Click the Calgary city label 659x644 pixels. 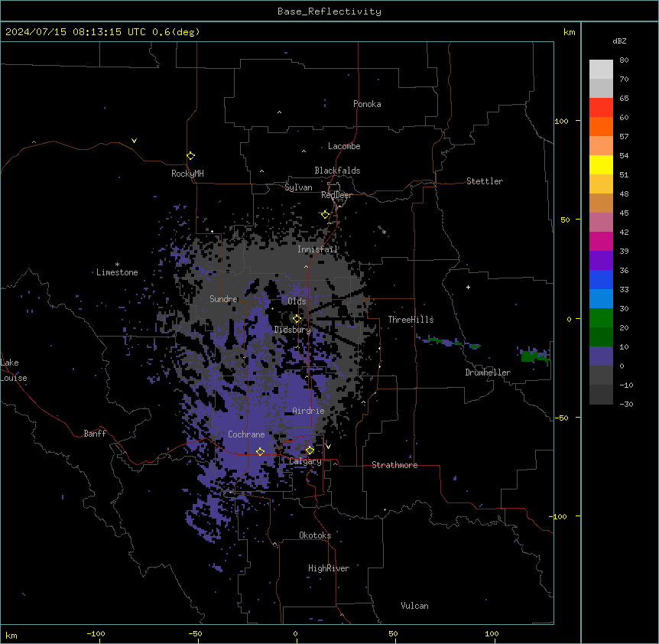[x=305, y=461]
